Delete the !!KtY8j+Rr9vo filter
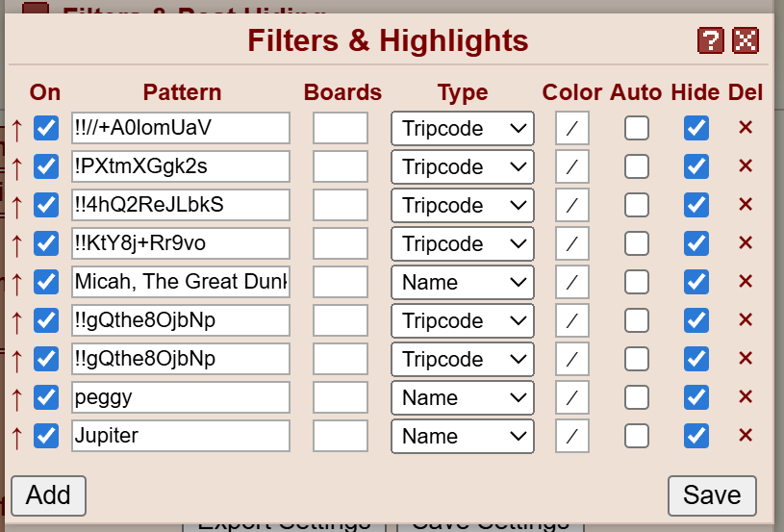Screen dimensions: 784x532 (746, 242)
